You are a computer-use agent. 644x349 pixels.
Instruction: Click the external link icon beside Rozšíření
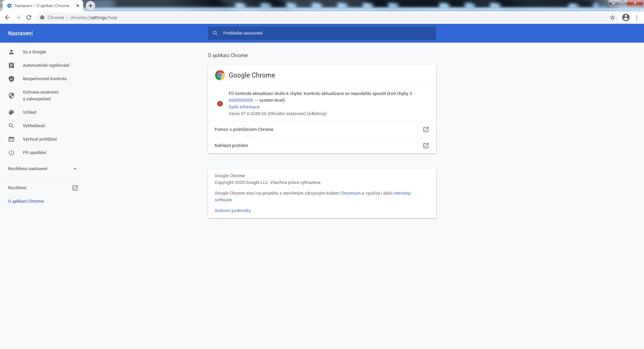[75, 188]
